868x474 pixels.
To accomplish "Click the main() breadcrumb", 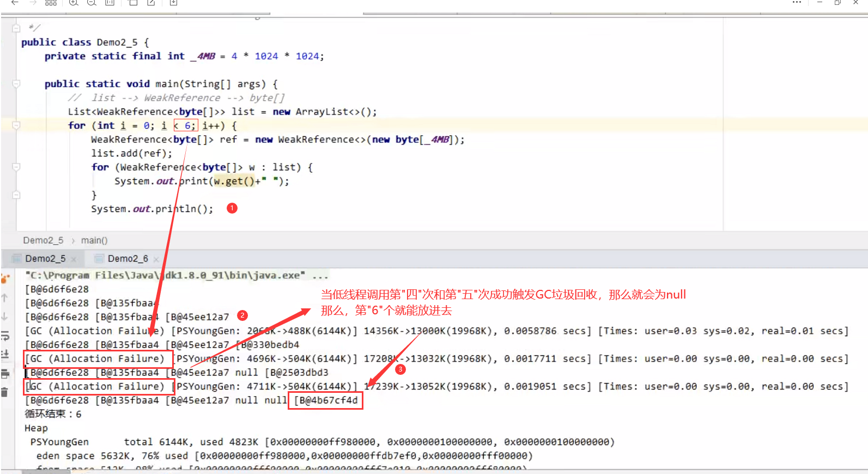I will (94, 240).
